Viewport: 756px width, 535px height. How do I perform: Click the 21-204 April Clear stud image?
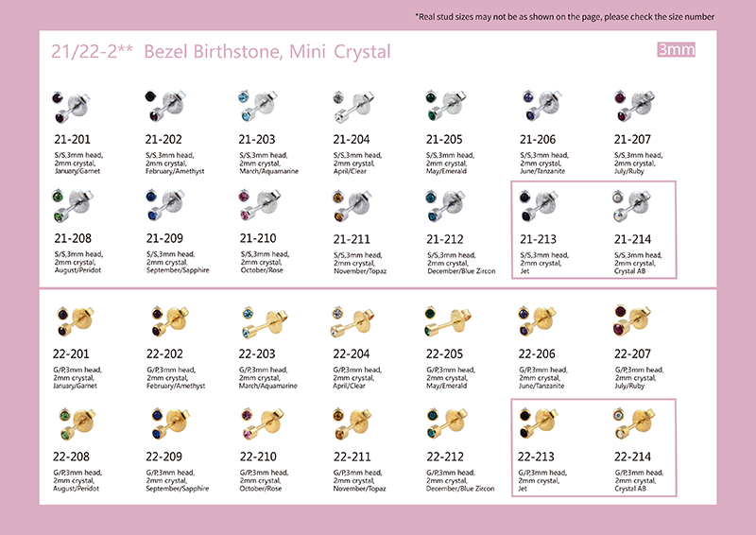351,107
